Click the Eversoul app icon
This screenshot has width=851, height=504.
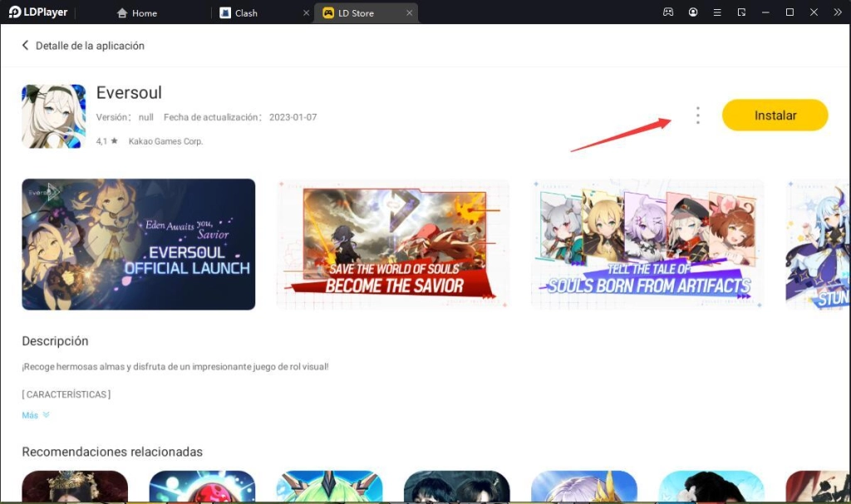coord(54,116)
